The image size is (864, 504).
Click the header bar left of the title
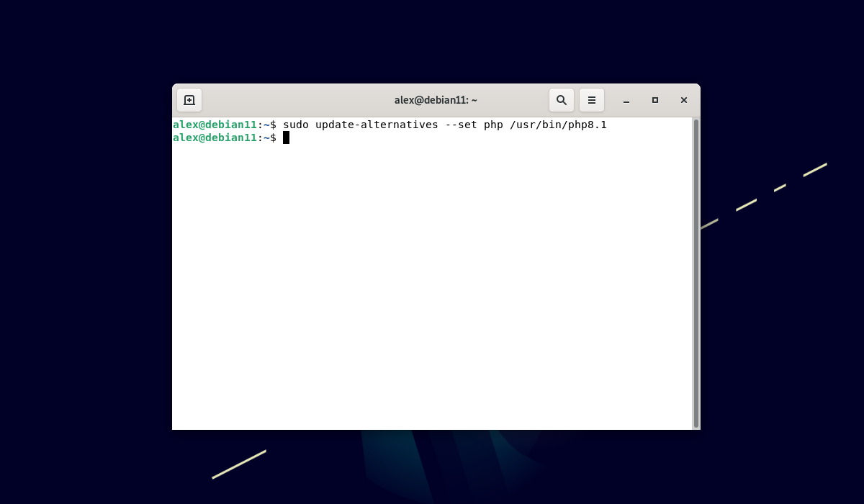point(288,100)
